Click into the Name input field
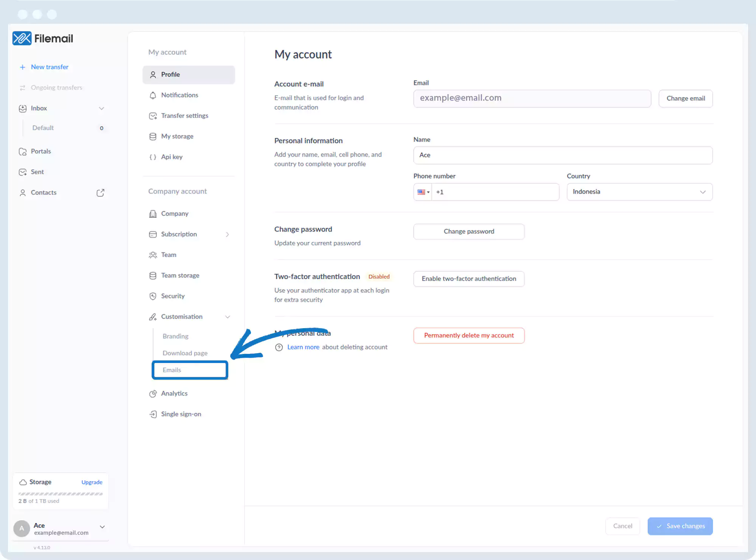This screenshot has height=560, width=756. [562, 155]
